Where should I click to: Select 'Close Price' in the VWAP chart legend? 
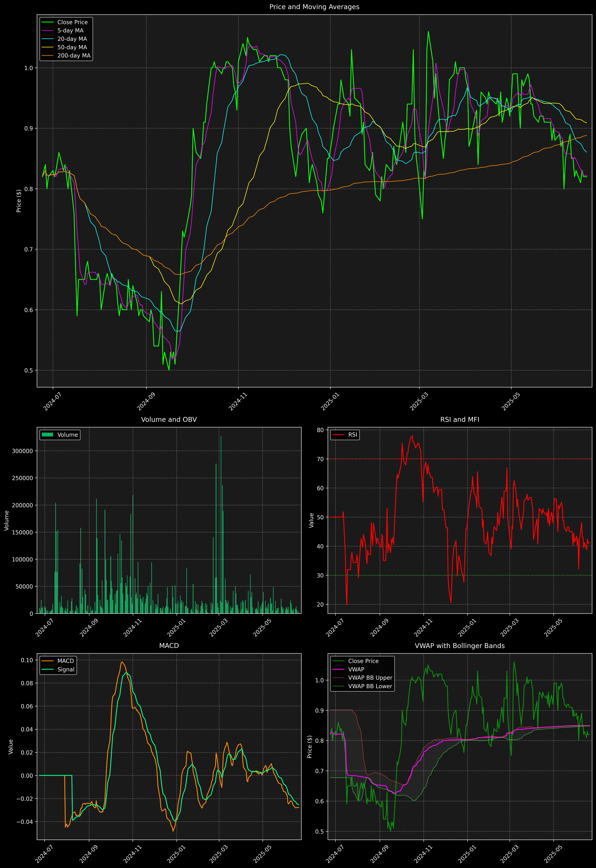point(363,661)
